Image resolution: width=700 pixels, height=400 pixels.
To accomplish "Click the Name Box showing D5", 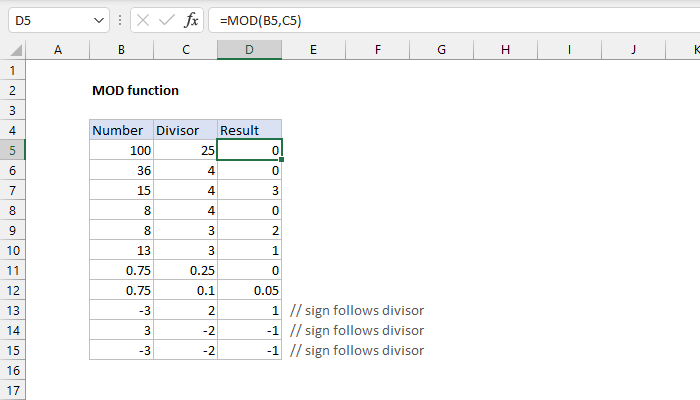I will (58, 21).
